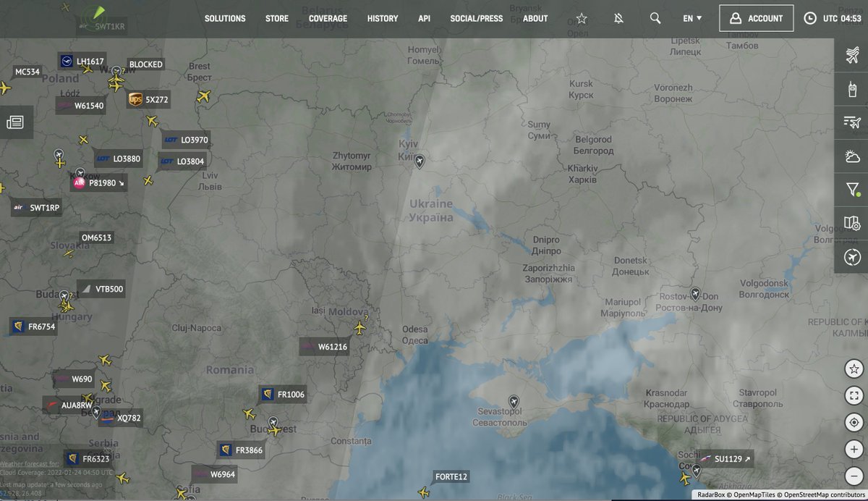This screenshot has width=868, height=501.
Task: Zoom in the map with plus button
Action: 854,450
